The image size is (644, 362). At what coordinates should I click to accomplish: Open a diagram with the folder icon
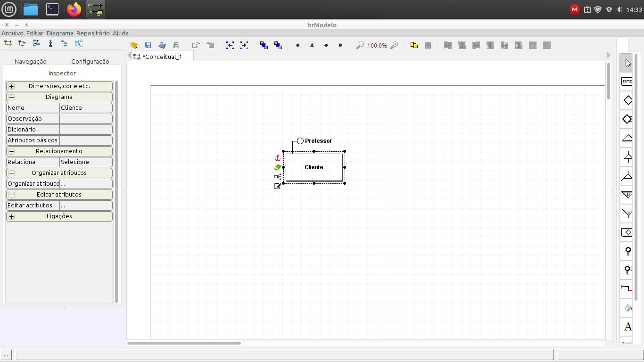[x=134, y=45]
